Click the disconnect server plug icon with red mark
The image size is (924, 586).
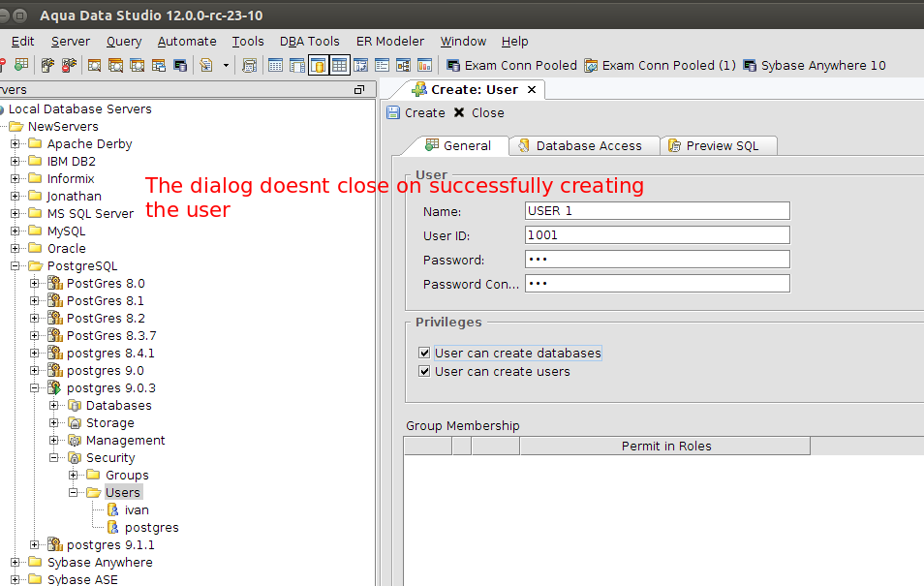[69, 65]
